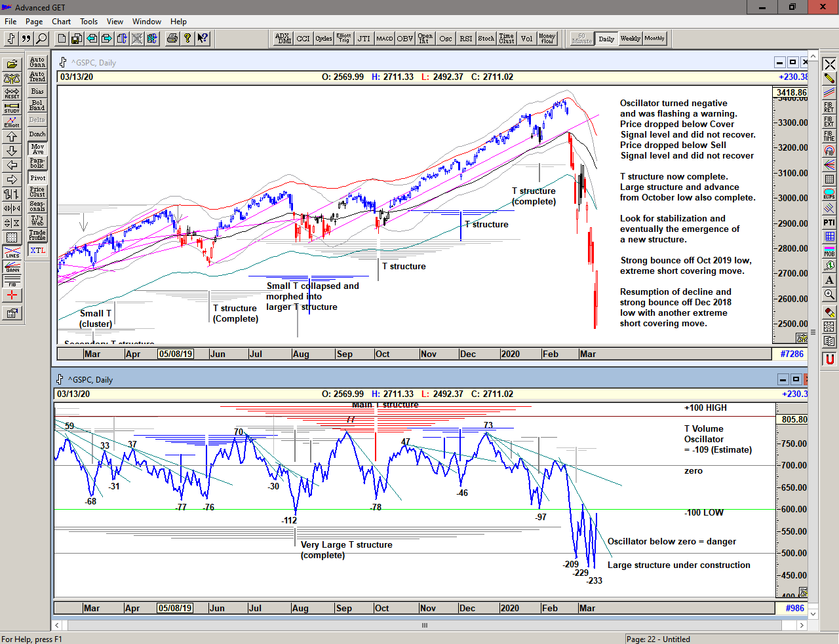
Task: Select the GANN lines tool
Action: tap(12, 267)
